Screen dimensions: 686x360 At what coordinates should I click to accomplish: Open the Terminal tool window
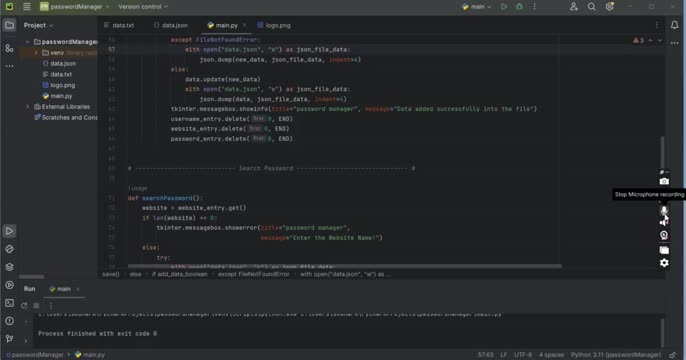point(9,303)
